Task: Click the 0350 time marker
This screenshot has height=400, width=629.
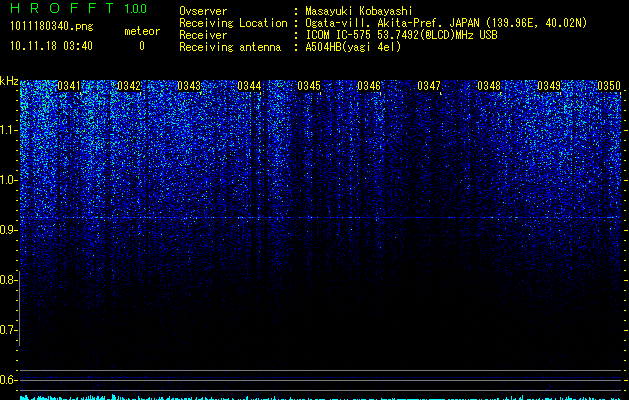Action: pyautogui.click(x=609, y=86)
